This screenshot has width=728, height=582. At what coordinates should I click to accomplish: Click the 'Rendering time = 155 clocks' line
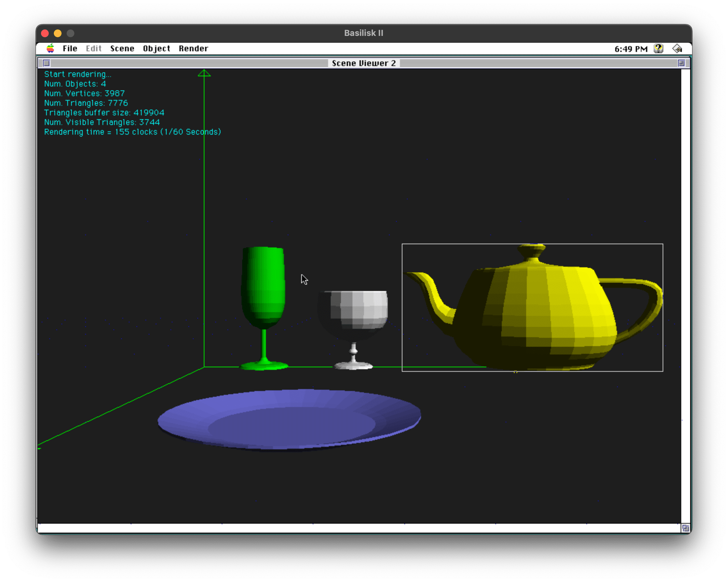tap(133, 132)
